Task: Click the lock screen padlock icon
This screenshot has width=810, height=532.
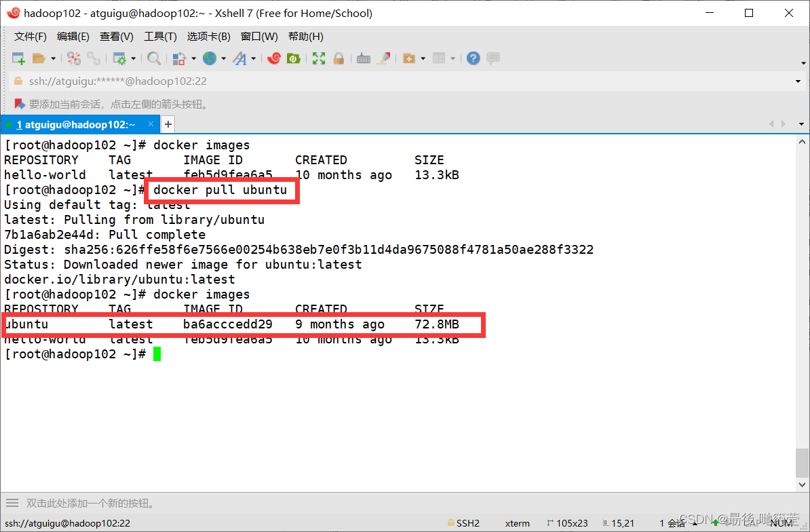Action: point(339,58)
